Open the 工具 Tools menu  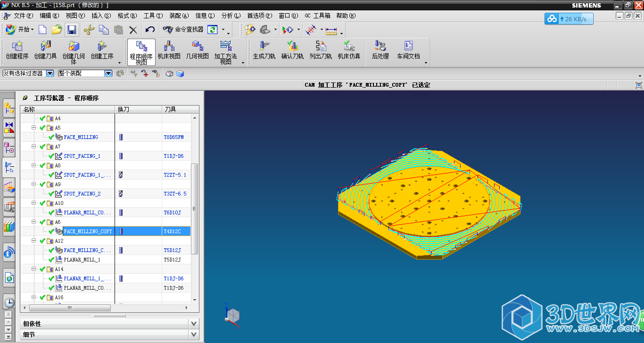pyautogui.click(x=153, y=16)
